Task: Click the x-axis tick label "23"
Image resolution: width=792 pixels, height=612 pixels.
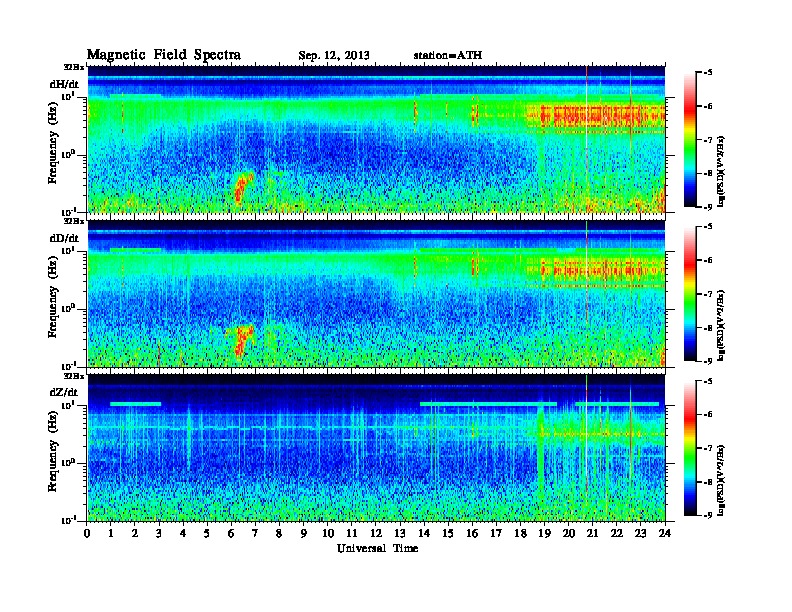Action: point(640,534)
